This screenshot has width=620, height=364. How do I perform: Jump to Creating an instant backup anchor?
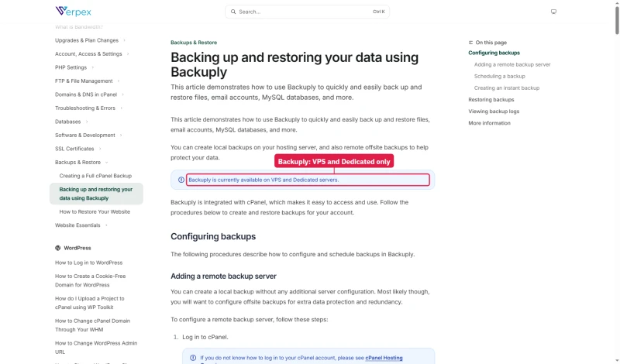click(507, 88)
